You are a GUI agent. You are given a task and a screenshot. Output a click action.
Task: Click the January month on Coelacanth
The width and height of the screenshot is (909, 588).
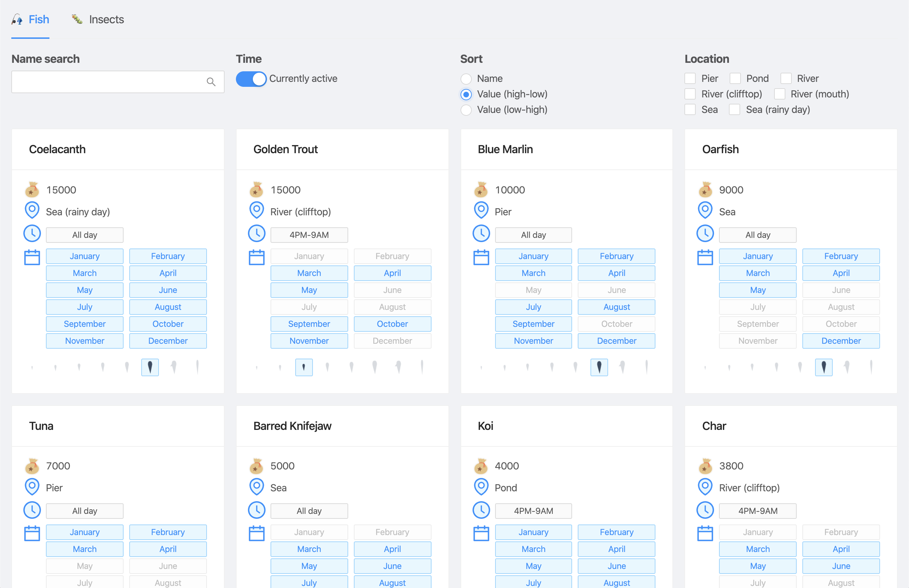pyautogui.click(x=84, y=256)
